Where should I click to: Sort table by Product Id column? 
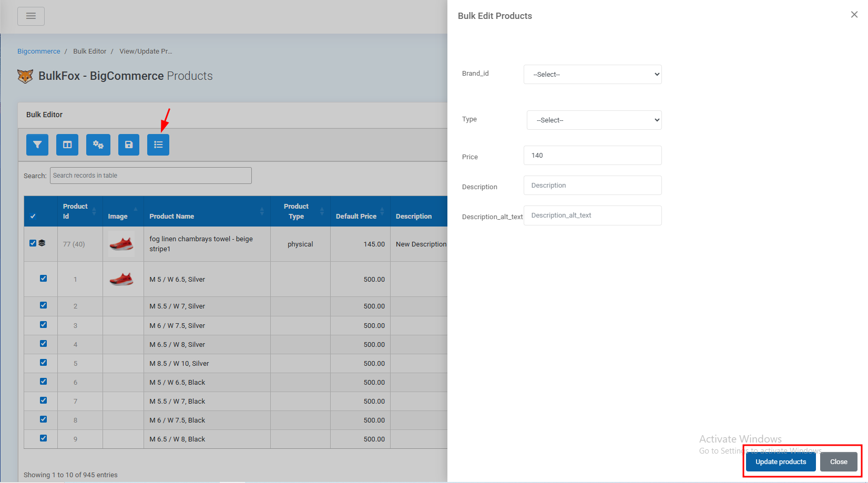click(x=80, y=211)
